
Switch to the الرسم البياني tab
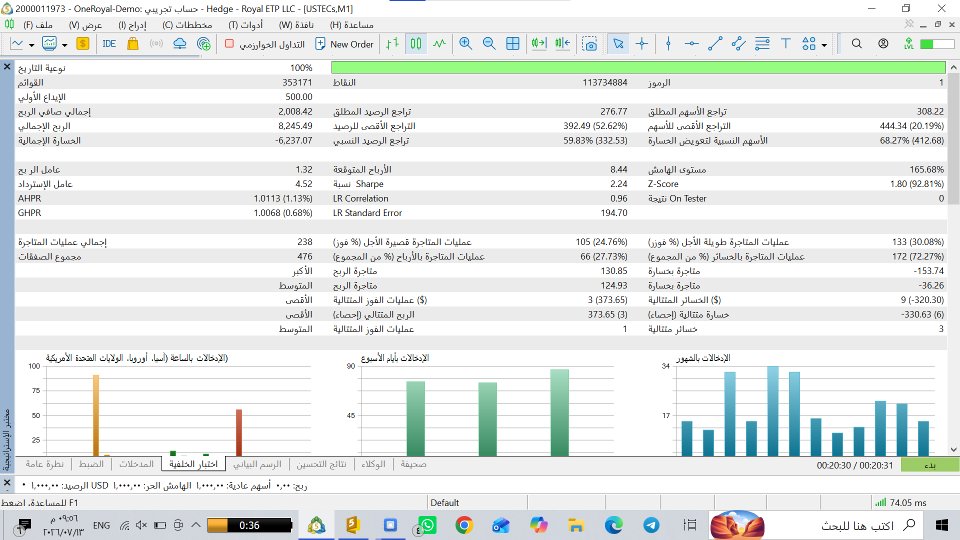[257, 465]
